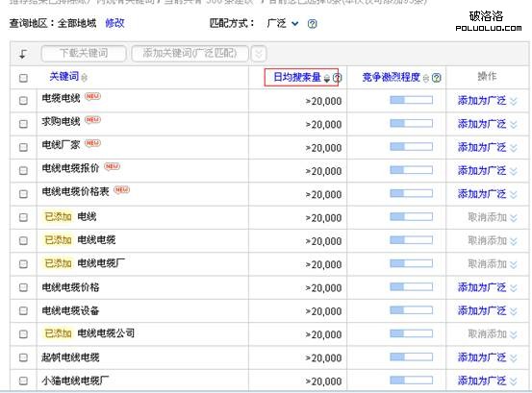Click competition bar for 电线电缆报价 row
Screen dimensions: 532x393
click(411, 170)
